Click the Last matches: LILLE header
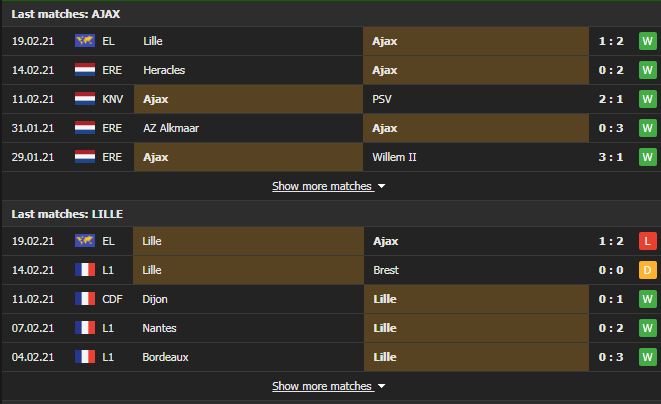 (67, 214)
